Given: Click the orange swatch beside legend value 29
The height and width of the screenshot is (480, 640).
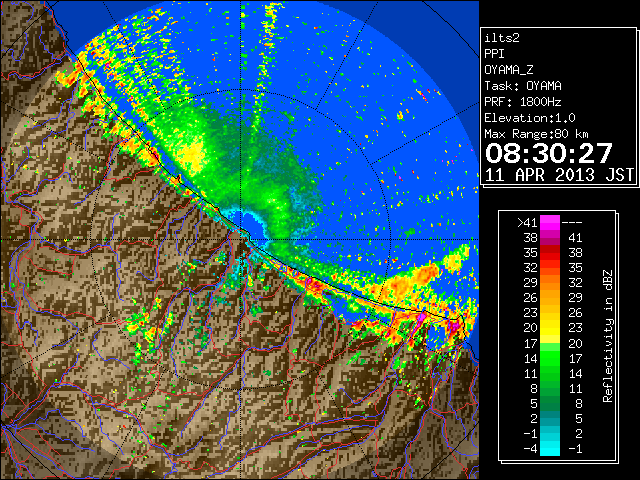Looking at the screenshot, I should tap(550, 282).
